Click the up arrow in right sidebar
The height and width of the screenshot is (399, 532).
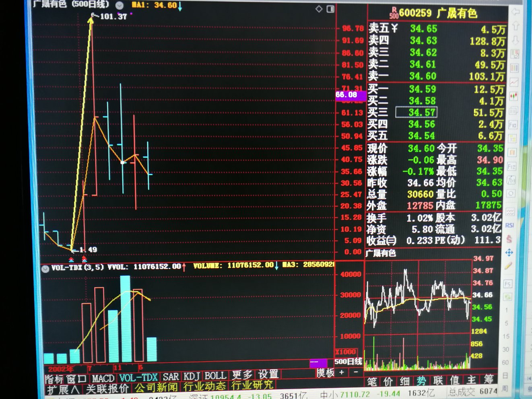point(515,26)
